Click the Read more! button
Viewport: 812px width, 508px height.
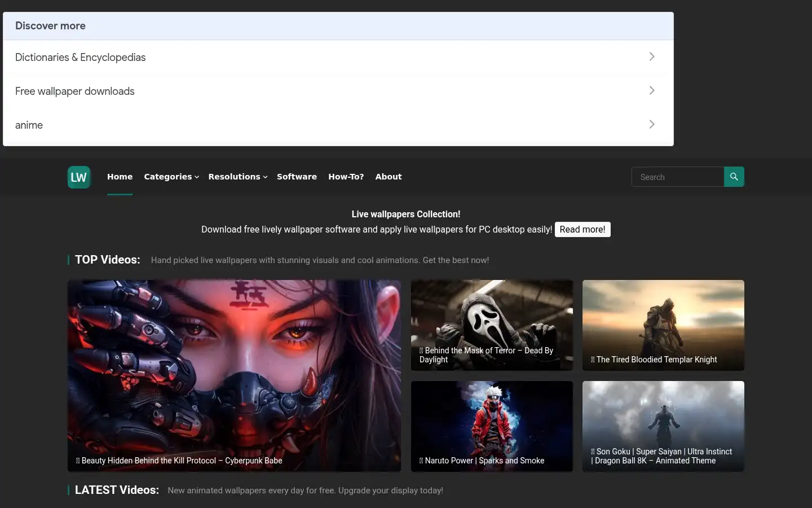(582, 229)
